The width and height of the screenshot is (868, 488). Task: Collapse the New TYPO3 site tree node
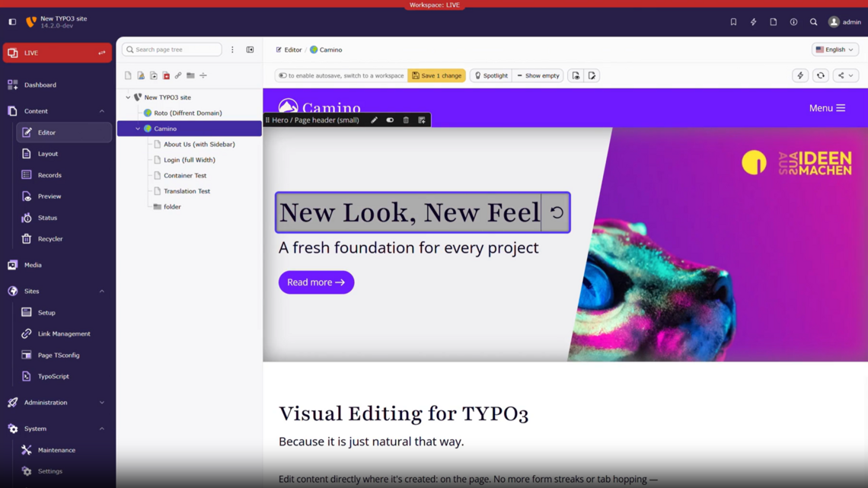point(128,97)
